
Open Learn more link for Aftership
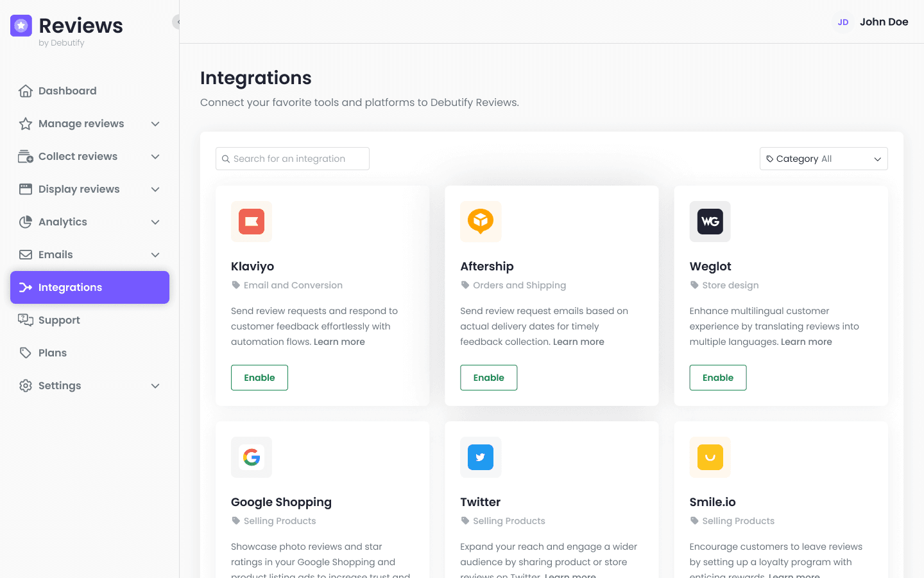[x=579, y=342]
